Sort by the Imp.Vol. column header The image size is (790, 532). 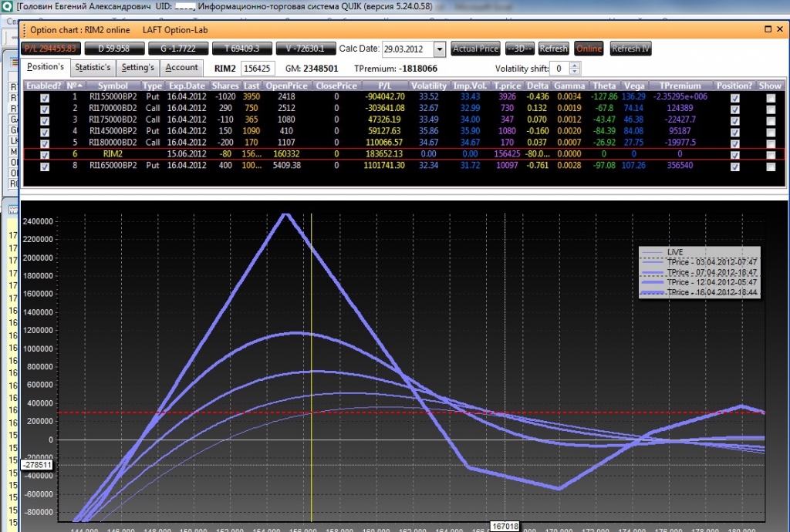pyautogui.click(x=470, y=86)
